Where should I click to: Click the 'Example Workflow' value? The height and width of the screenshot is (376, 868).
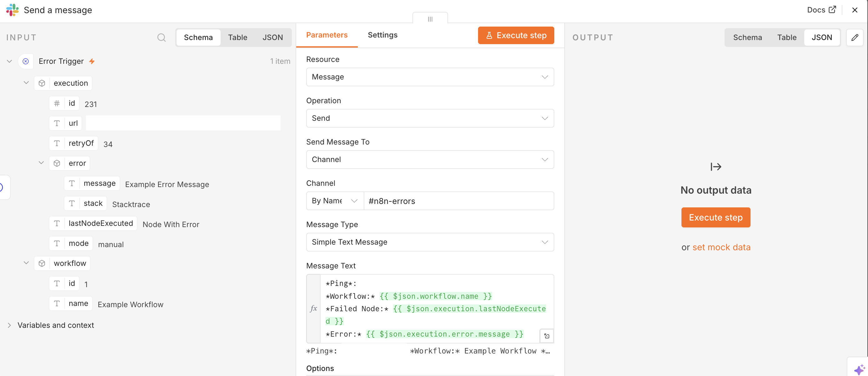coord(130,304)
